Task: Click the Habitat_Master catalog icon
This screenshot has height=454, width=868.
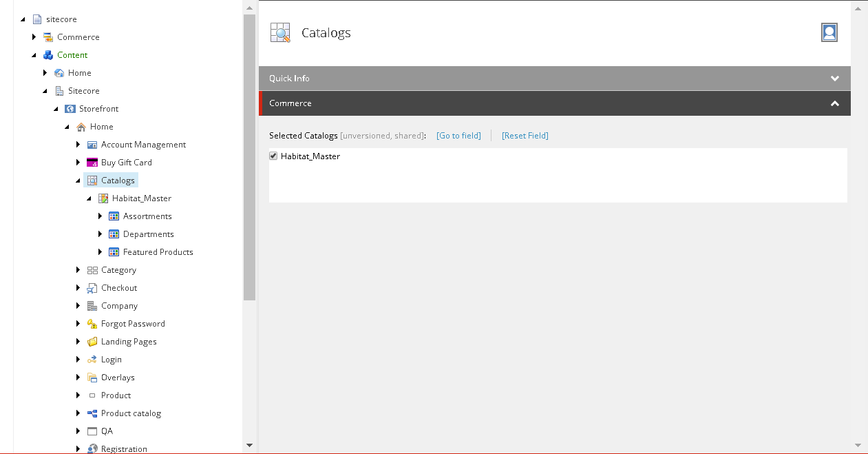Action: tap(103, 198)
